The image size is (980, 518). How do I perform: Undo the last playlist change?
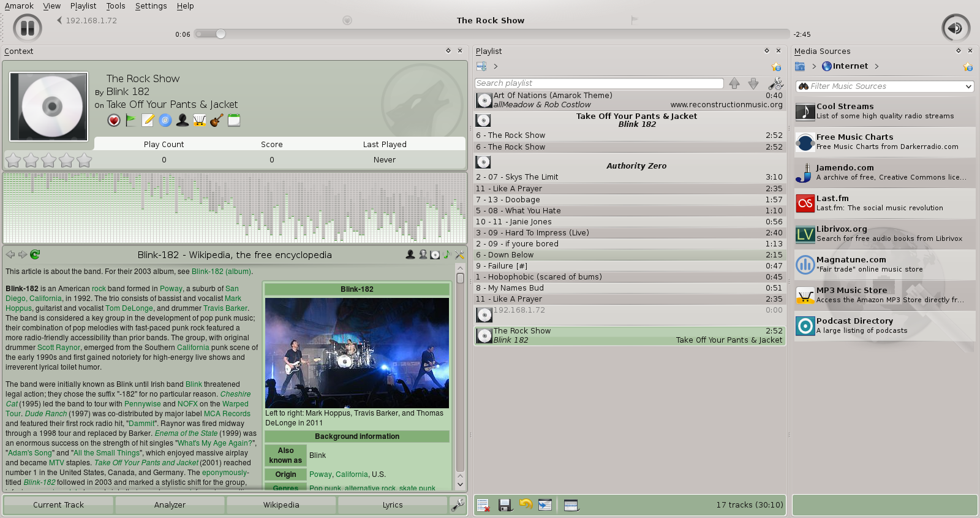[526, 505]
